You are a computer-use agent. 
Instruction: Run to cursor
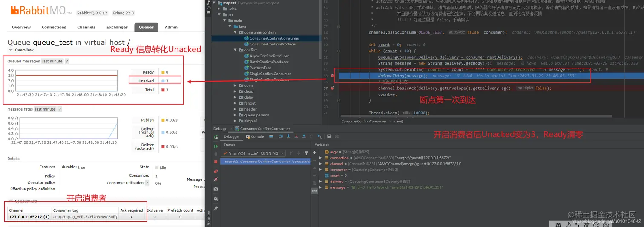(319, 136)
